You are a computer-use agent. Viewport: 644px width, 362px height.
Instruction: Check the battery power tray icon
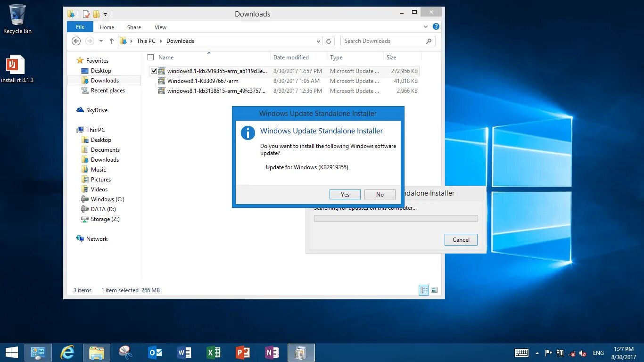tap(560, 353)
